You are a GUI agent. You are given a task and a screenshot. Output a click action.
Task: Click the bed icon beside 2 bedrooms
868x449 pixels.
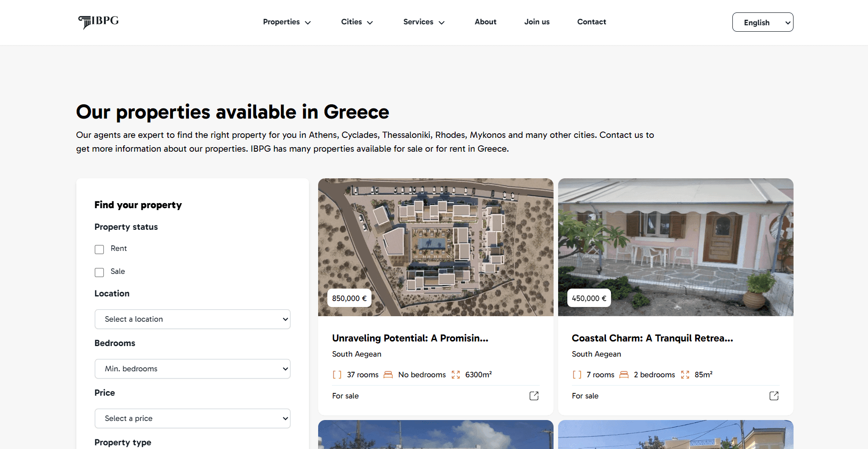(x=624, y=375)
